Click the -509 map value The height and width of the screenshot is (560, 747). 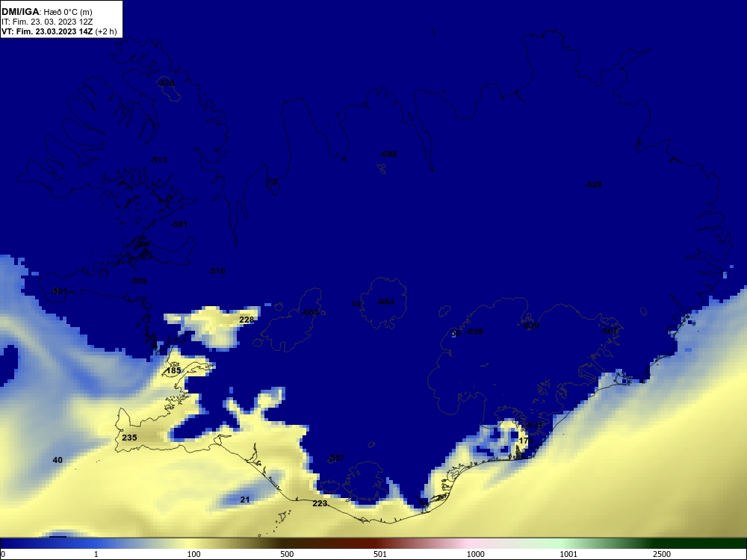(138, 281)
